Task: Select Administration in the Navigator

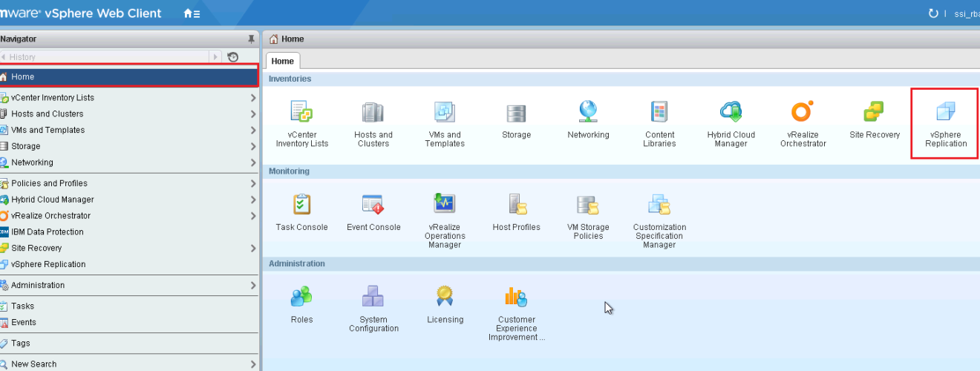Action: click(129, 286)
